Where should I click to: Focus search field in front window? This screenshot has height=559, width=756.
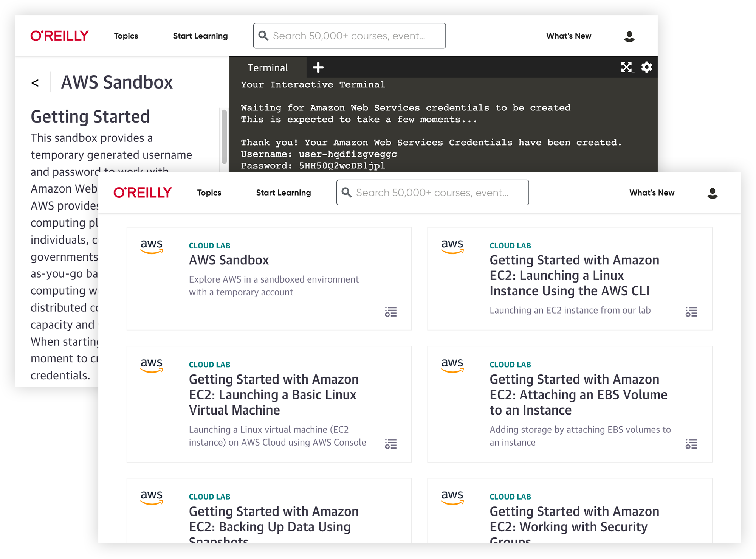tap(432, 192)
